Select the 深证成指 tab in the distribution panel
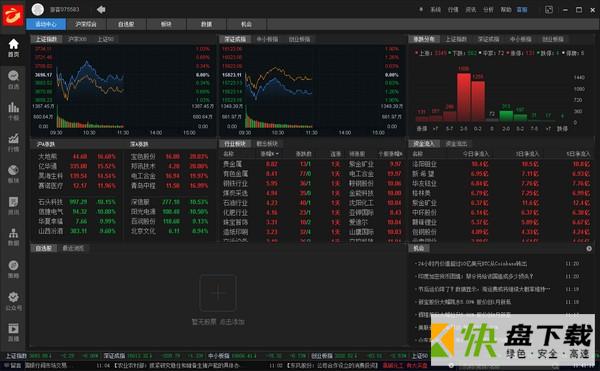Screen dimensions: 600x371 pyautogui.click(x=488, y=39)
